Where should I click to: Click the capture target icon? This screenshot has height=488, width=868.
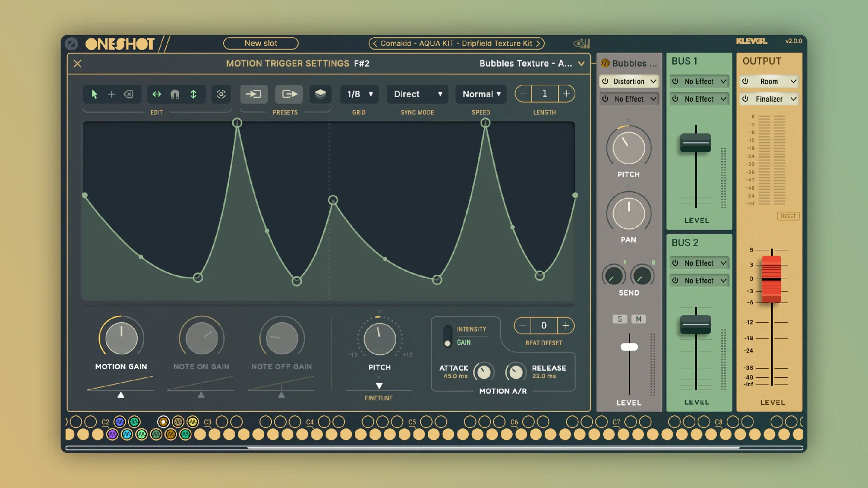coord(221,94)
